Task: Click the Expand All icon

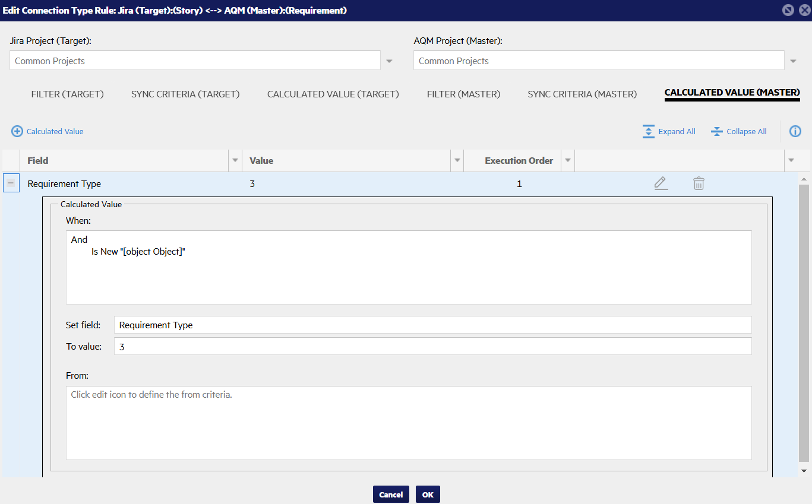Action: coord(648,131)
